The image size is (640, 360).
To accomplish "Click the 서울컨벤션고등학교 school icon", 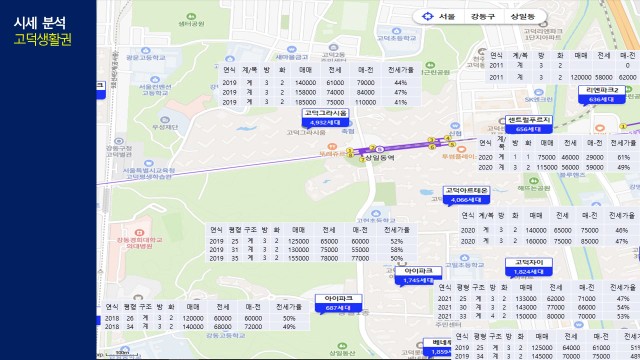I will pos(155,80).
